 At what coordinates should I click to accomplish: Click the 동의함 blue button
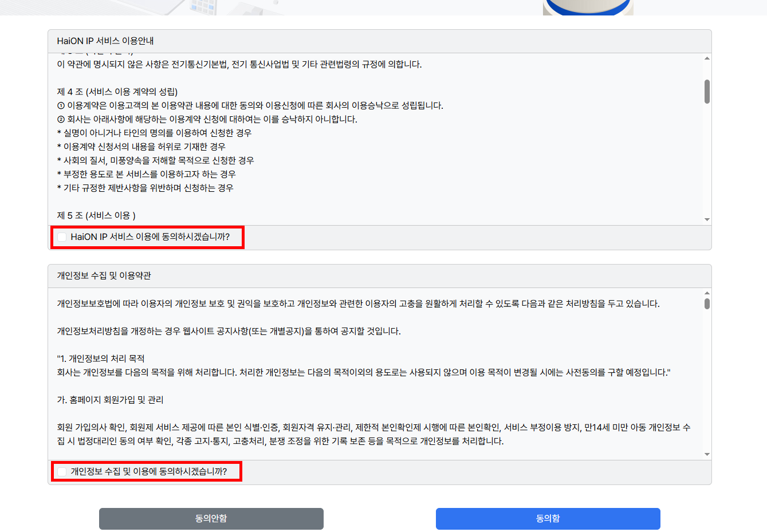point(548,518)
